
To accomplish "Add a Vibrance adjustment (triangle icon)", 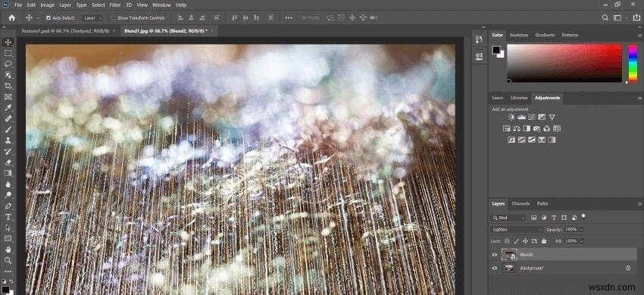I will [x=552, y=117].
